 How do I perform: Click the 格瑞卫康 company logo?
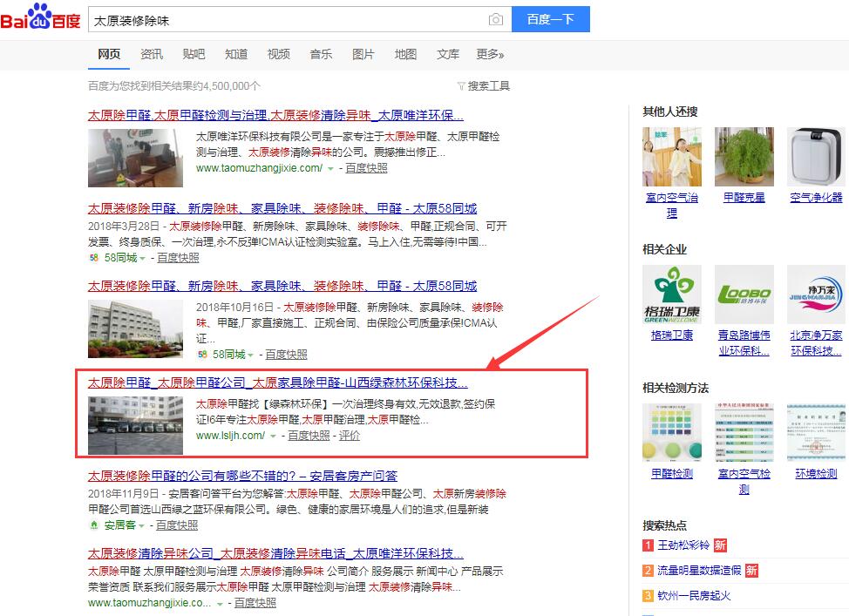(x=672, y=294)
